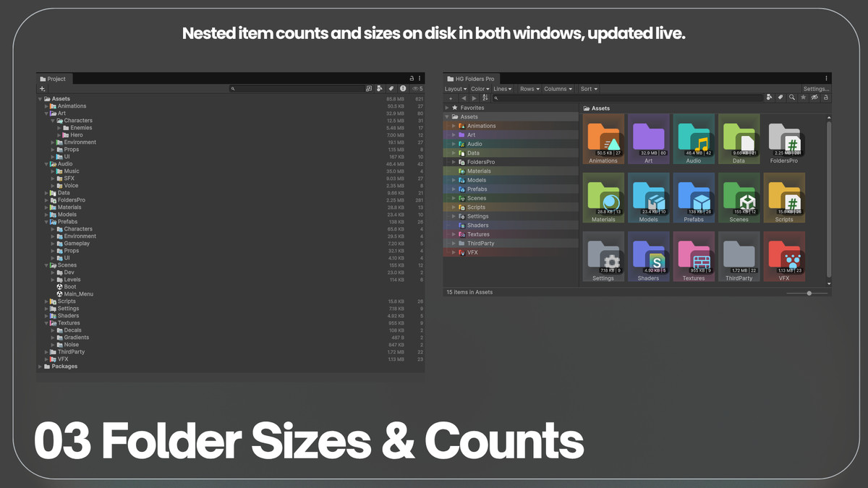The width and height of the screenshot is (868, 488).
Task: Select the Art folder thumbnail
Action: pyautogui.click(x=648, y=139)
